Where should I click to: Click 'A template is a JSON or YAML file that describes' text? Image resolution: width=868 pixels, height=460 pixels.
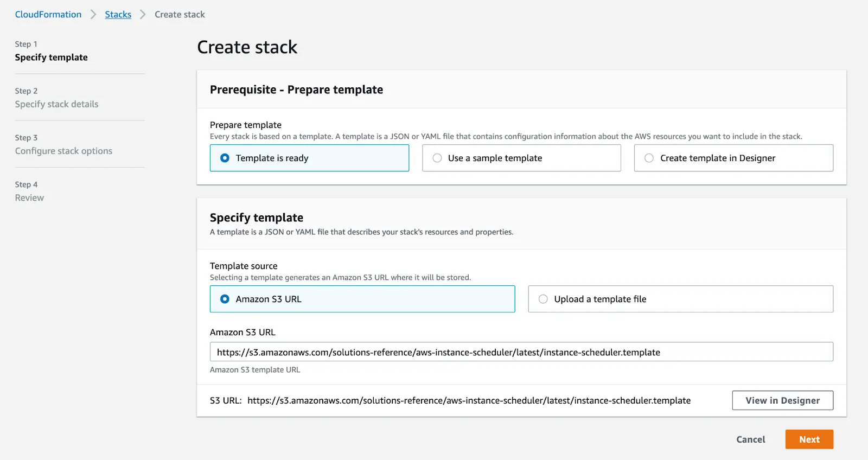(361, 232)
